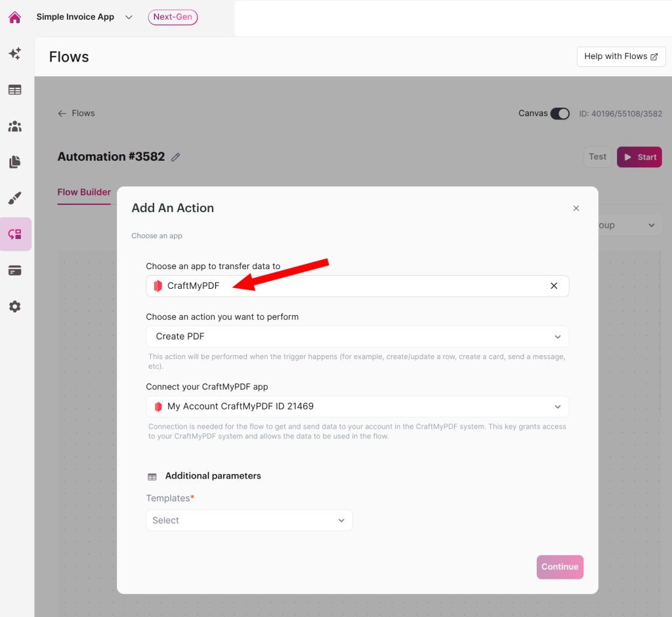Open the Design brush icon in sidebar
This screenshot has width=672, height=617.
coord(15,198)
